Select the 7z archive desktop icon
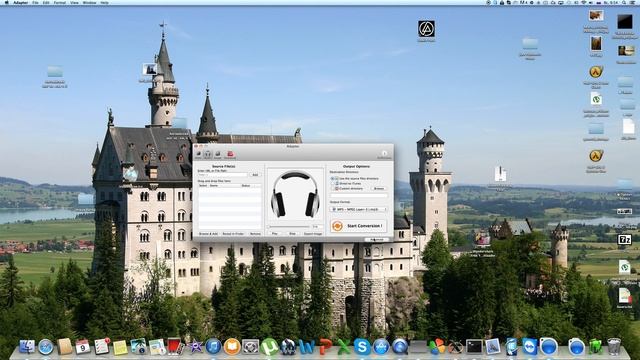The height and width of the screenshot is (360, 640). coord(624,240)
